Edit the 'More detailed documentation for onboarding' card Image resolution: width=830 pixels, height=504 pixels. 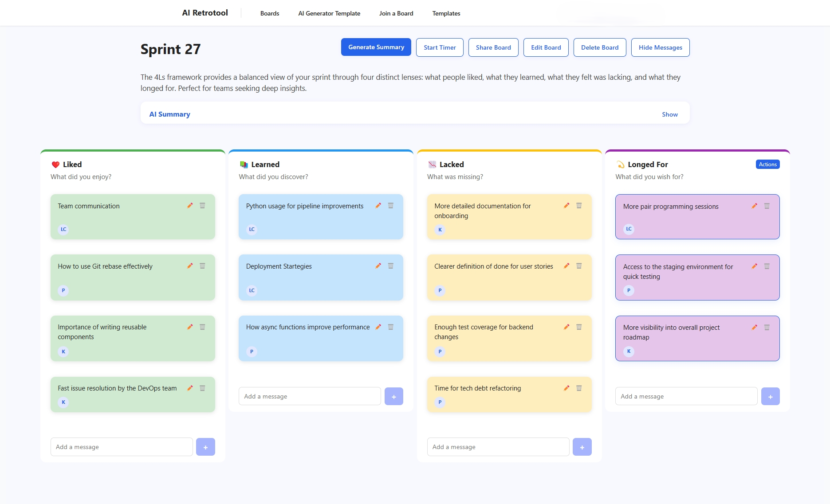566,205
